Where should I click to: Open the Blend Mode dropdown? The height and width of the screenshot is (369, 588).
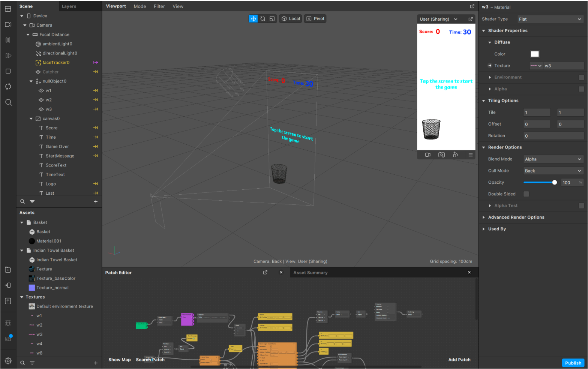coord(553,159)
